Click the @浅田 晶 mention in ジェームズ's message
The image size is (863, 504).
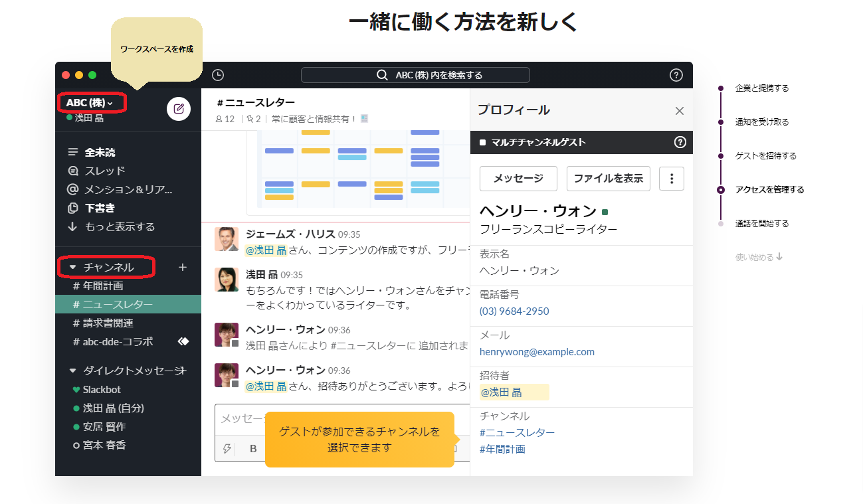[x=266, y=250]
